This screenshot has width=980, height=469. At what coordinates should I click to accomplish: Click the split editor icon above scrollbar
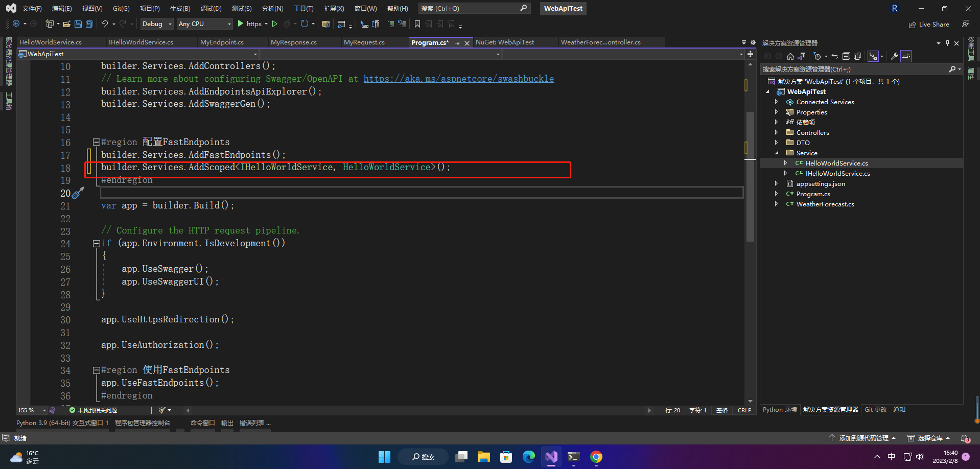750,54
